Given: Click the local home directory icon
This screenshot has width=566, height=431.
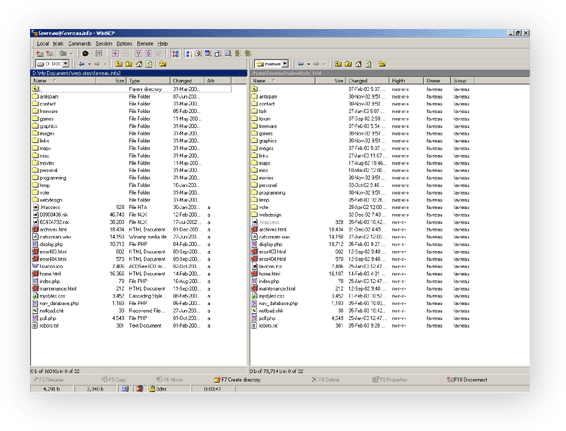Looking at the screenshot, I should point(139,64).
